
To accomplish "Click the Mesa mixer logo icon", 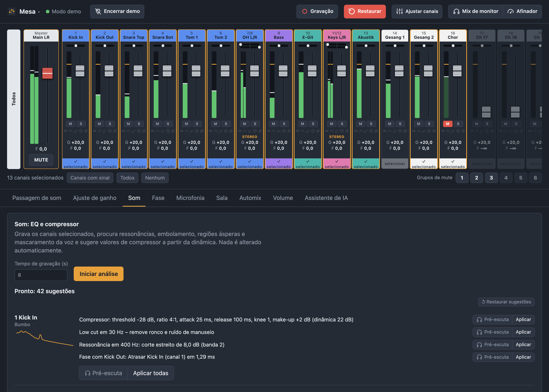I will coord(12,11).
